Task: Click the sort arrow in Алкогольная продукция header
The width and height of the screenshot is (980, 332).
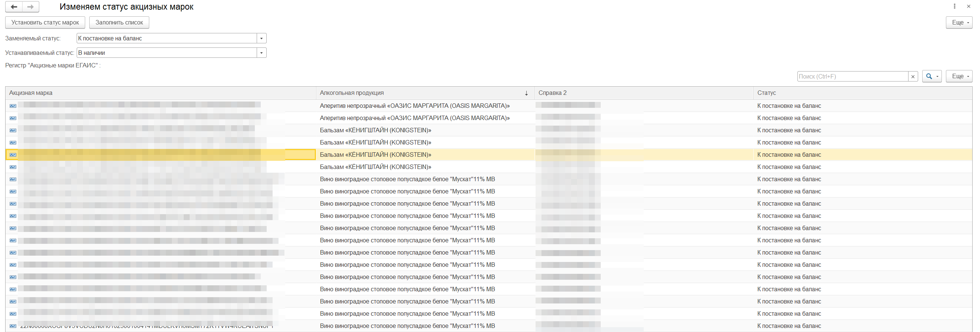Action: [x=527, y=93]
